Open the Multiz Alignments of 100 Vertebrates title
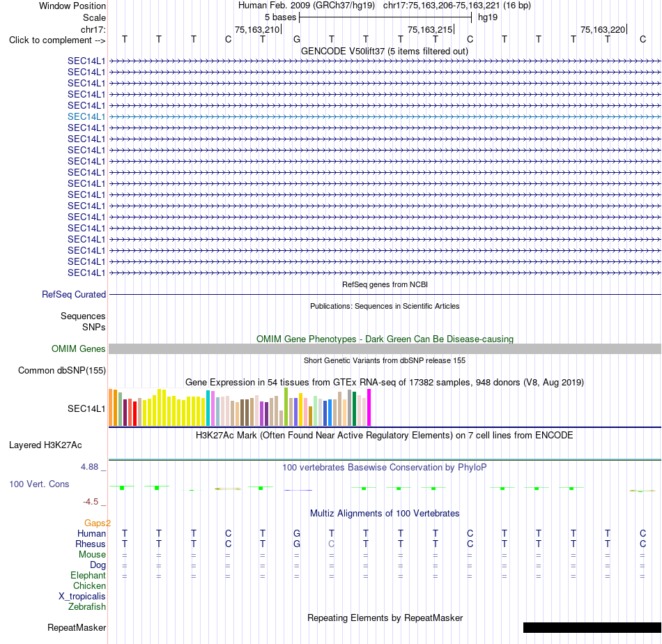662x644 pixels. click(385, 514)
